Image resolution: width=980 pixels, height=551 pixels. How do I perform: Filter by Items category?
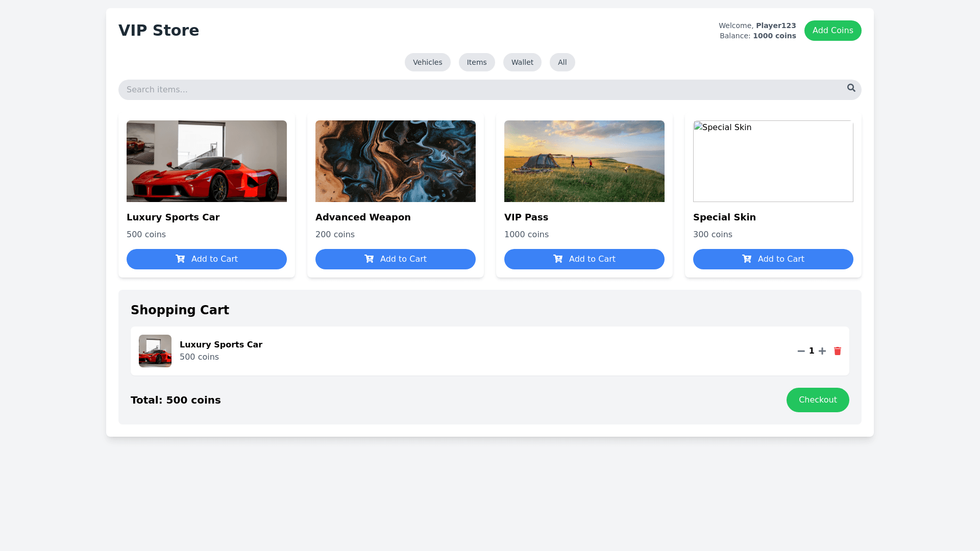click(476, 62)
